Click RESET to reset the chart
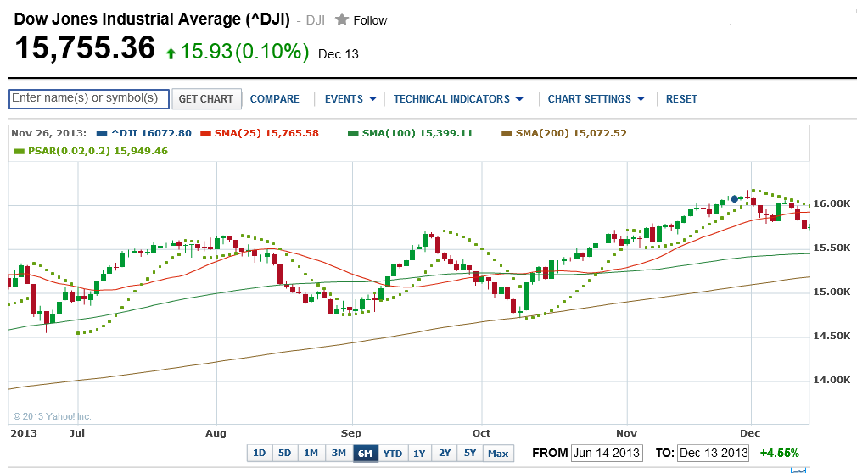The height and width of the screenshot is (473, 868). [x=681, y=99]
